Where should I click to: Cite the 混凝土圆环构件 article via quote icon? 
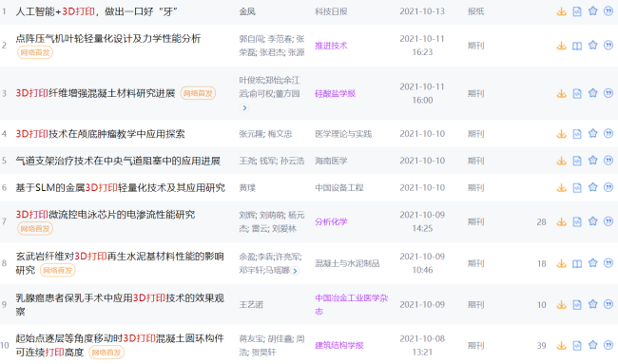[608, 345]
